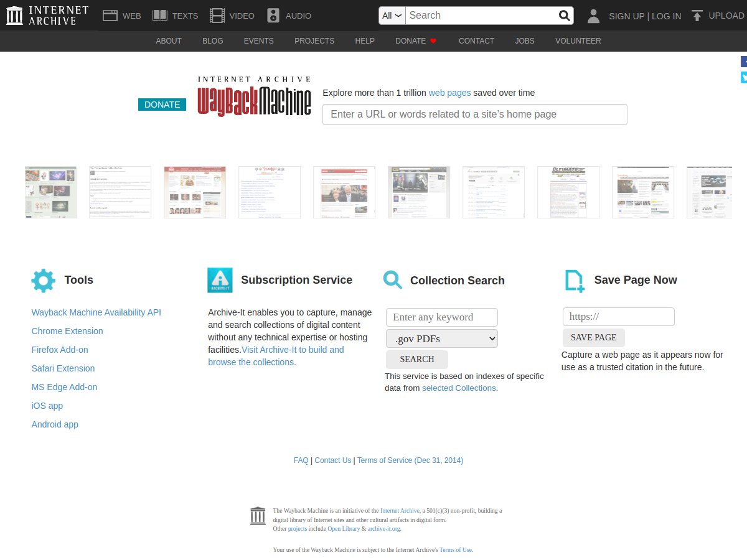Open the Audio speaker icon

click(x=273, y=16)
